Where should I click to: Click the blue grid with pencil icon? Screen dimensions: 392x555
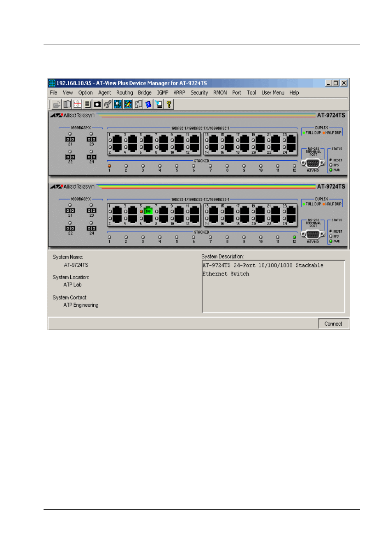tap(128, 104)
